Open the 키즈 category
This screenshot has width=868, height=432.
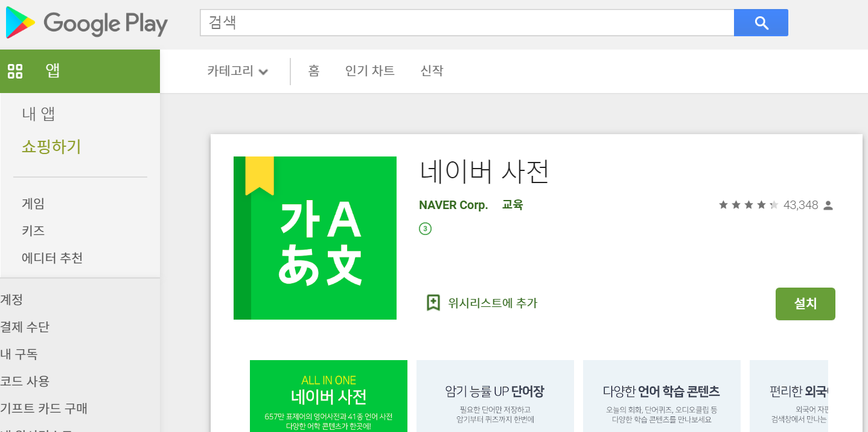[x=33, y=231]
